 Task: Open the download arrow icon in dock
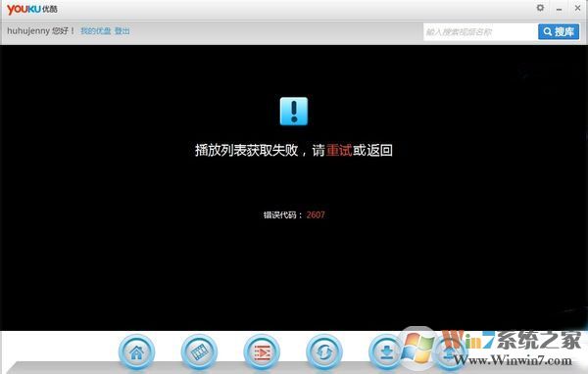[386, 351]
